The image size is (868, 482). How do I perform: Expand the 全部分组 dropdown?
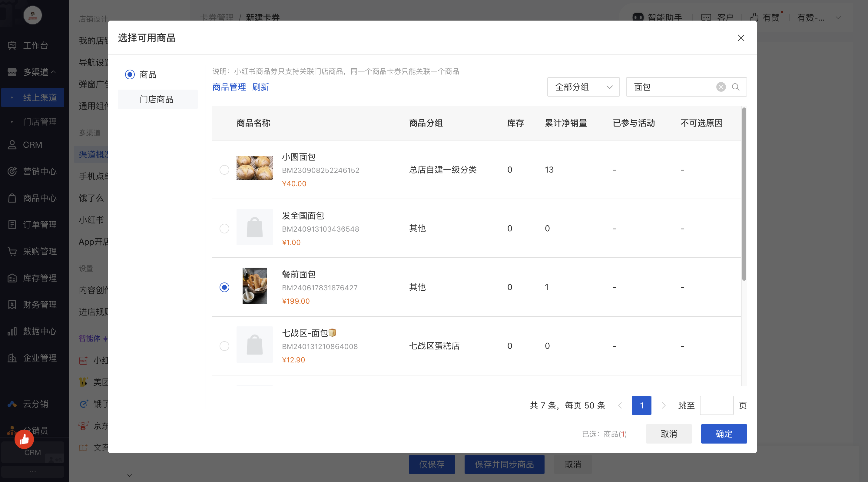tap(583, 87)
